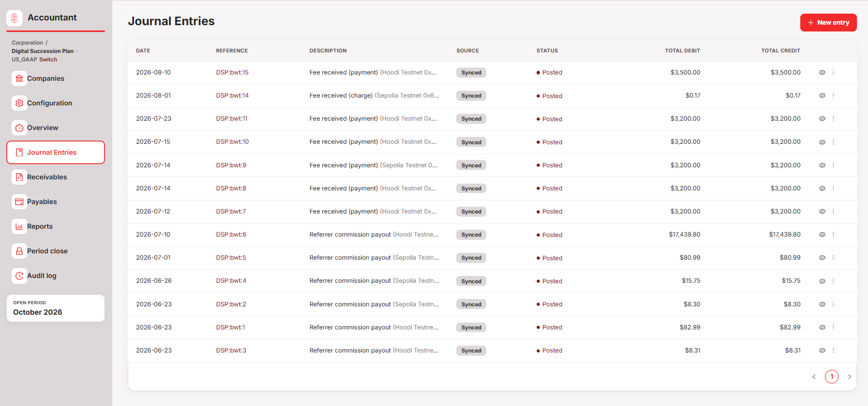Screen dimensions: 868x406
Task: Click the Open Period October 2026 card
Action: coord(56,308)
